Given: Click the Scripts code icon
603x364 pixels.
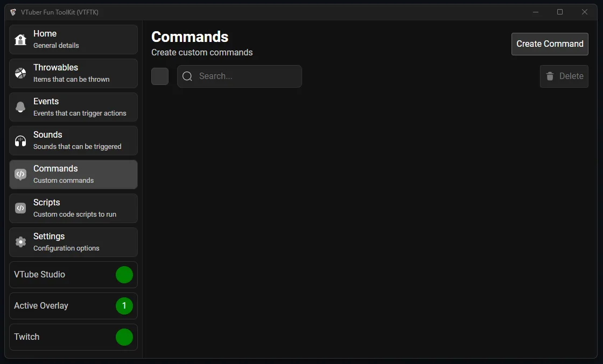Looking at the screenshot, I should (x=20, y=208).
